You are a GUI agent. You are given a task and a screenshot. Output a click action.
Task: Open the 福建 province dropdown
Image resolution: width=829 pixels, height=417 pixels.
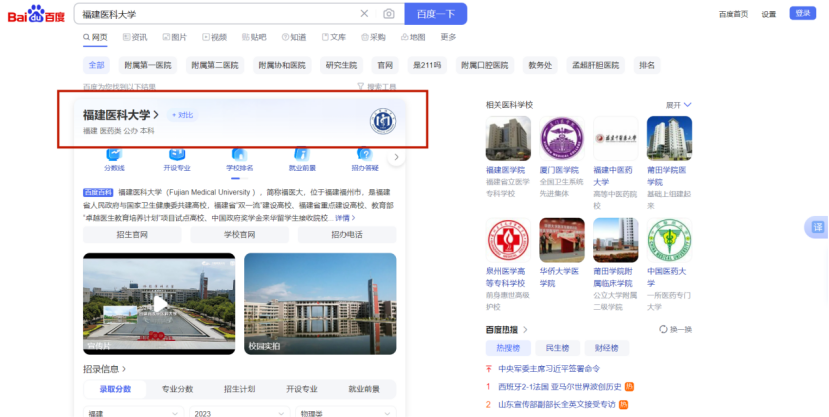133,412
